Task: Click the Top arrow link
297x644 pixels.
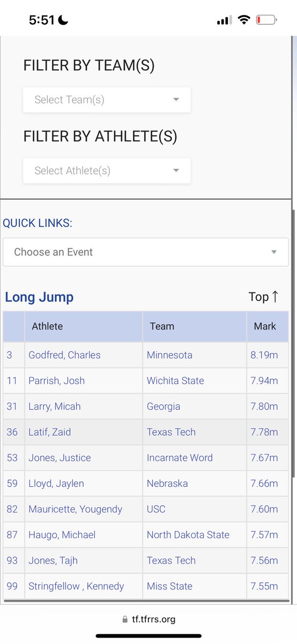Action: coord(263,297)
